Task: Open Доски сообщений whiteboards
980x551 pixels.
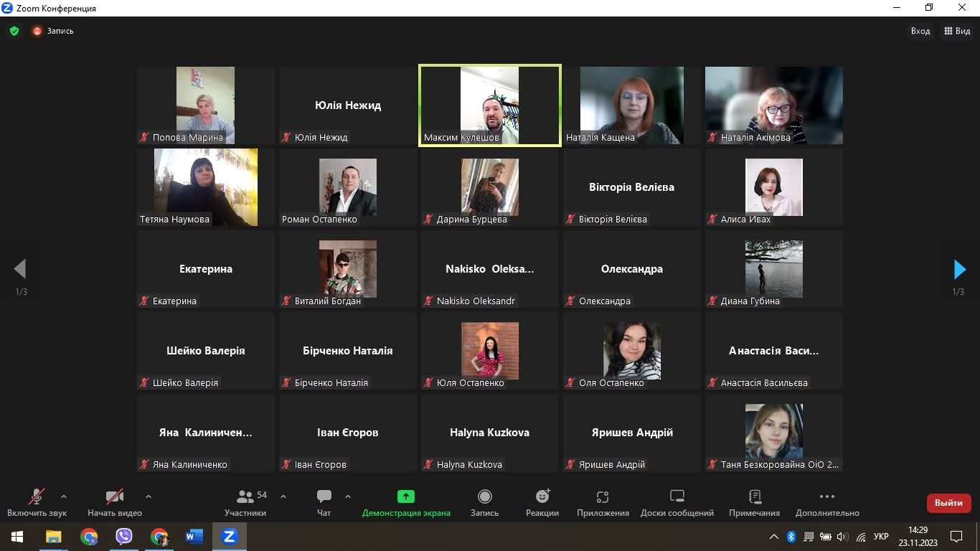Action: point(677,501)
